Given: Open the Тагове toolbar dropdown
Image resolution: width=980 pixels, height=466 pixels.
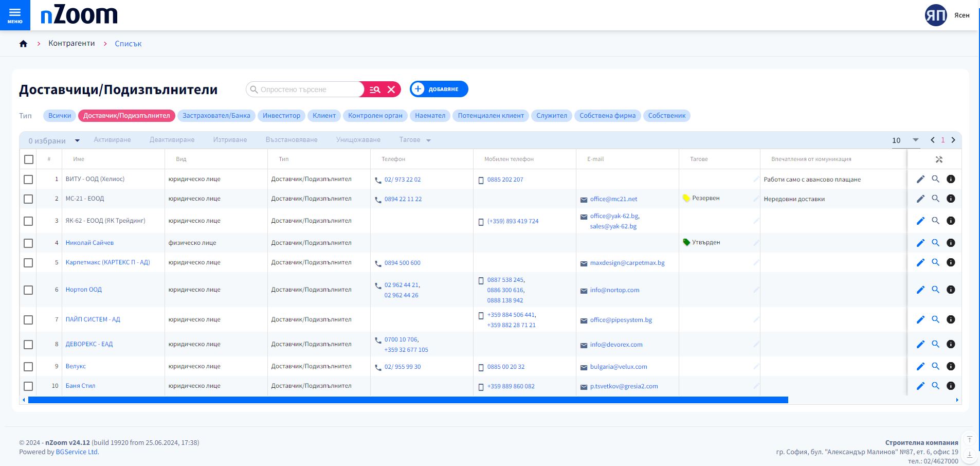Looking at the screenshot, I should tap(415, 140).
